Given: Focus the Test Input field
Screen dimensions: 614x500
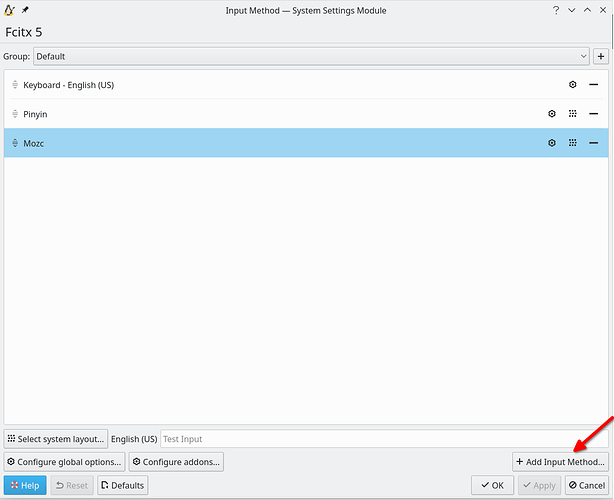Looking at the screenshot, I should point(384,439).
